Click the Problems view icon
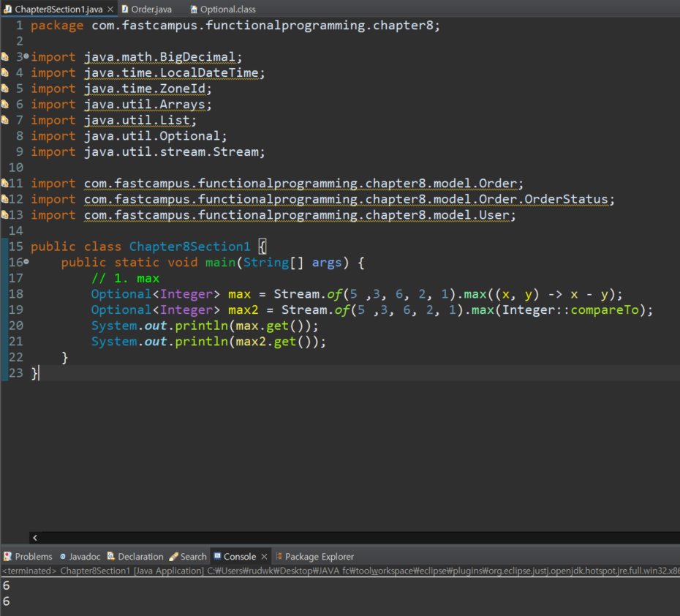Viewport: 680px width, 616px height. pyautogui.click(x=7, y=556)
